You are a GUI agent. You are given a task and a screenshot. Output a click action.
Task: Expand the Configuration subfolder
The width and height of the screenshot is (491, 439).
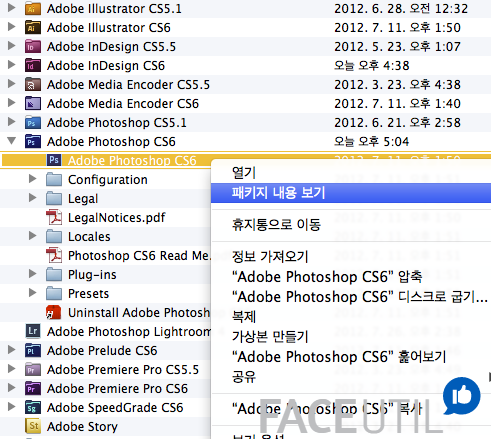click(x=33, y=179)
